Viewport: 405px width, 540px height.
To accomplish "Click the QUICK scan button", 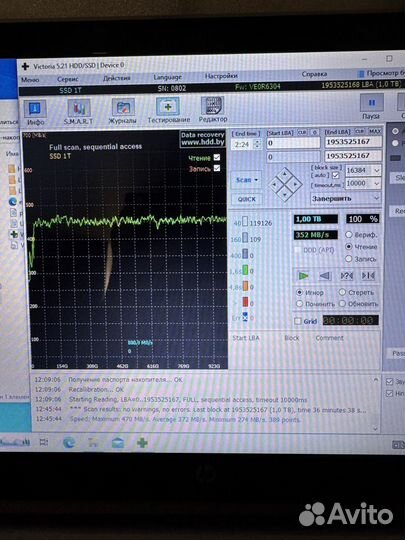I will pos(247,199).
